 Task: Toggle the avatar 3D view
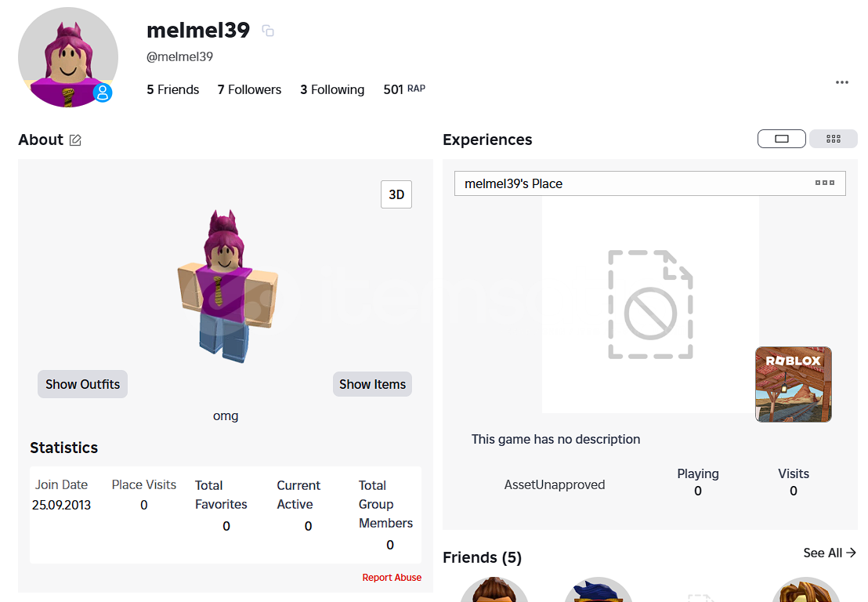396,194
